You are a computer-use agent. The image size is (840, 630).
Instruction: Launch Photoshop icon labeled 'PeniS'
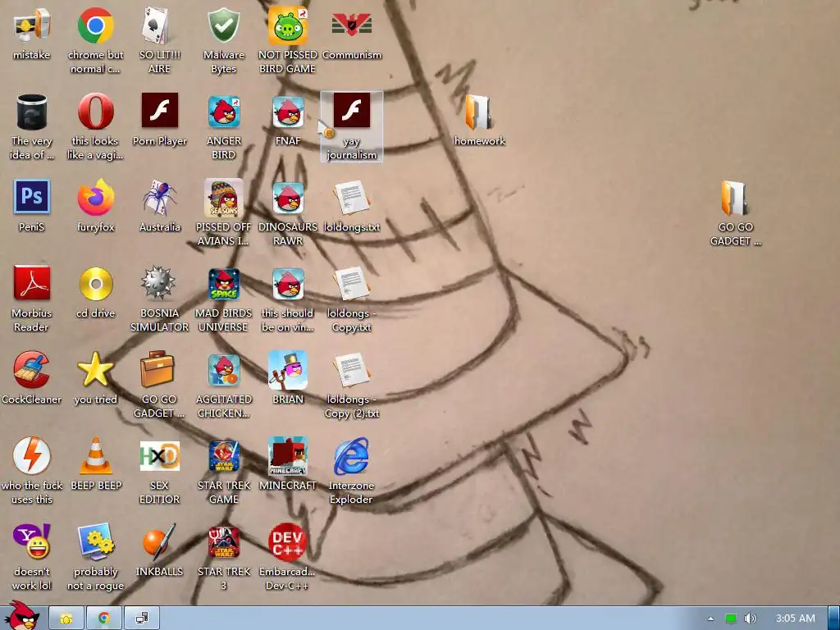coord(32,197)
